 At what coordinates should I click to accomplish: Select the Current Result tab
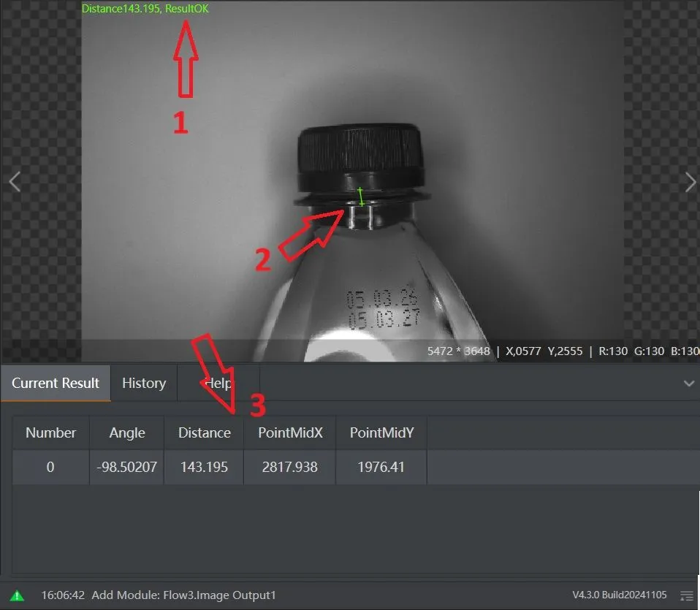tap(56, 384)
